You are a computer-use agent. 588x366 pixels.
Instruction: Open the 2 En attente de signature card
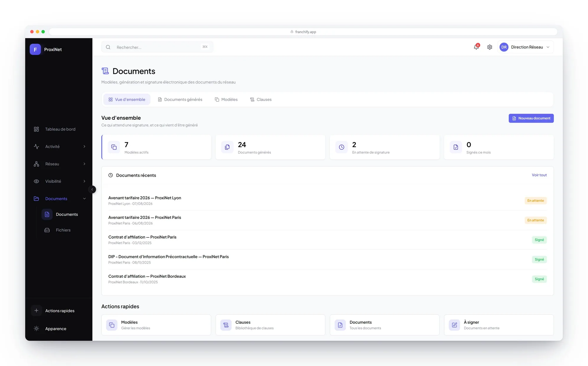click(x=385, y=147)
